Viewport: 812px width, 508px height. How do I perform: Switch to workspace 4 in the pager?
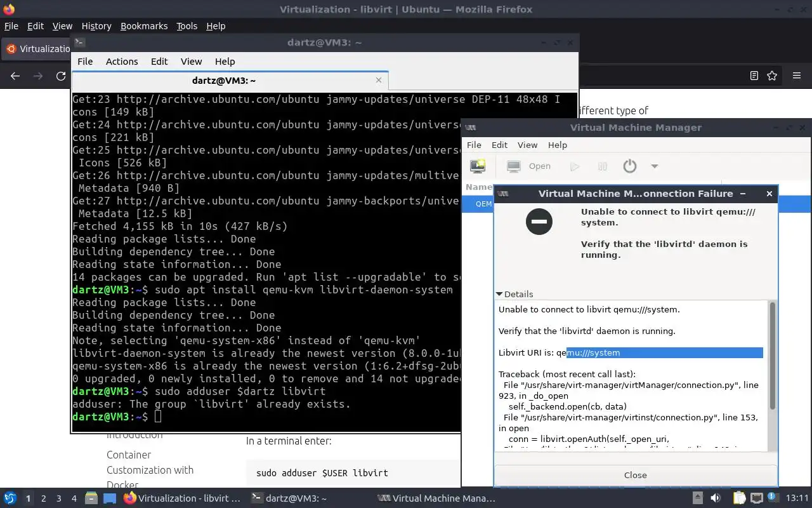pos(74,498)
